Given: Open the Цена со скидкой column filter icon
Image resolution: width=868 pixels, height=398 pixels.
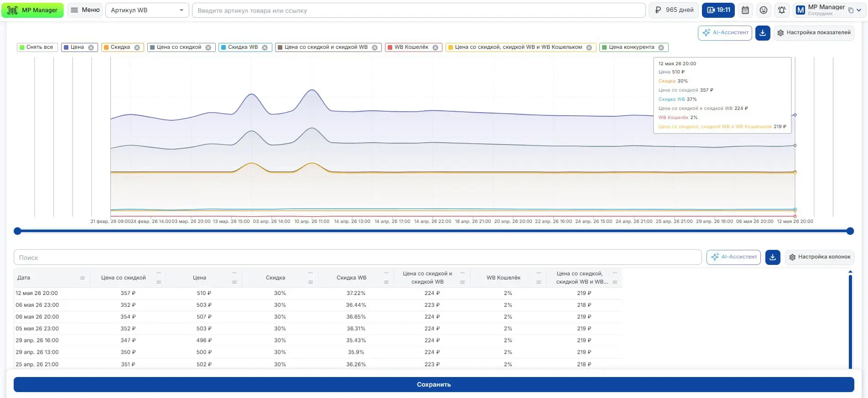Looking at the screenshot, I should tap(159, 282).
